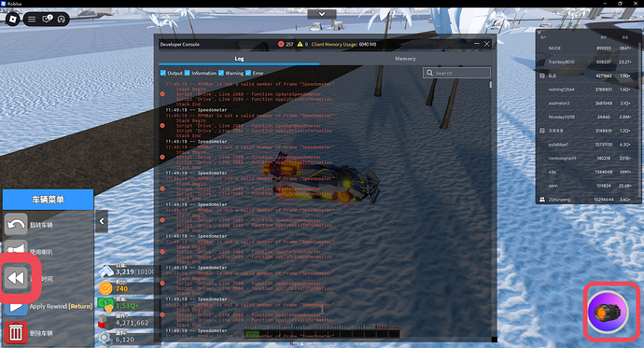Toggle the Error checkbox
Screen dimensions: 644x348
click(x=248, y=73)
